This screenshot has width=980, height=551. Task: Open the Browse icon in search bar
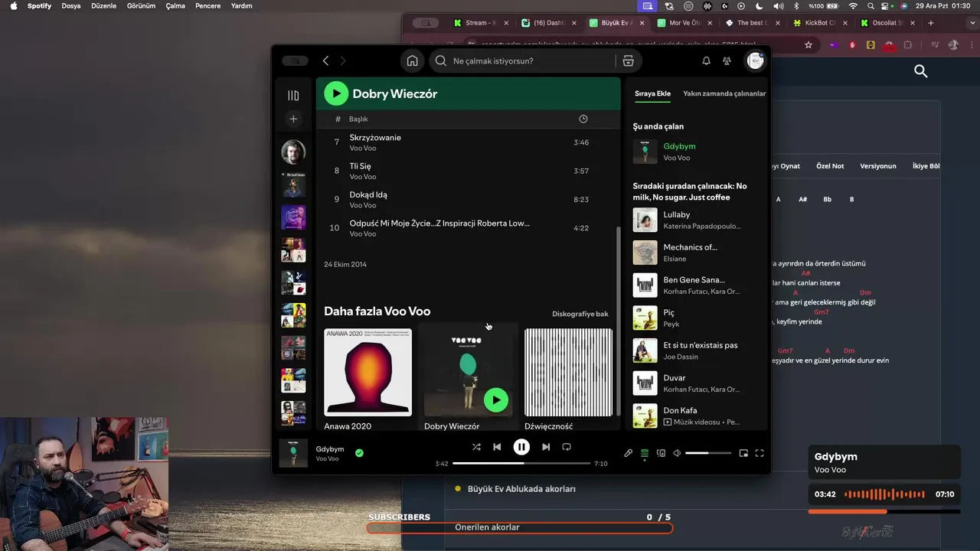628,61
